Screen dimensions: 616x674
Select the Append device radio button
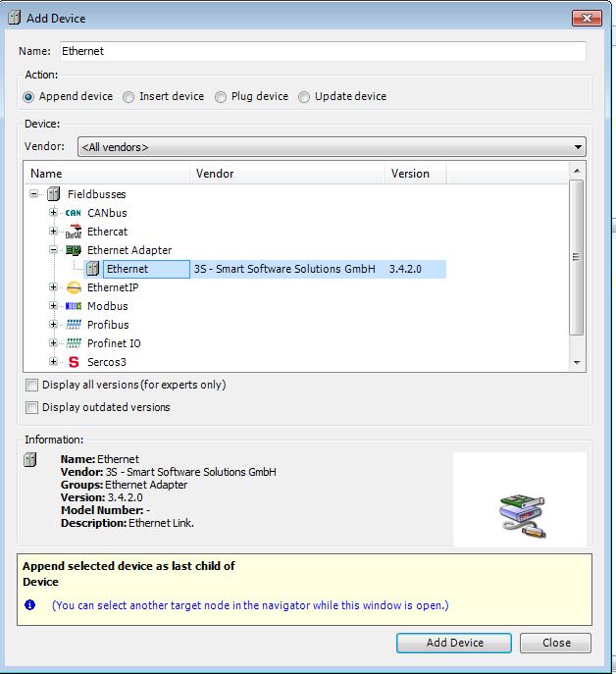click(28, 97)
